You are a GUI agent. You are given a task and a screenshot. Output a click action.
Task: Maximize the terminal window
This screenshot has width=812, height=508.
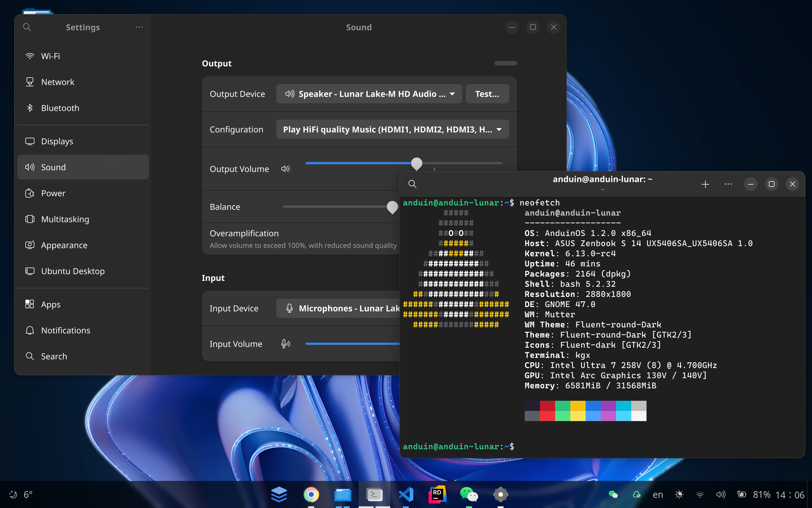pyautogui.click(x=772, y=184)
